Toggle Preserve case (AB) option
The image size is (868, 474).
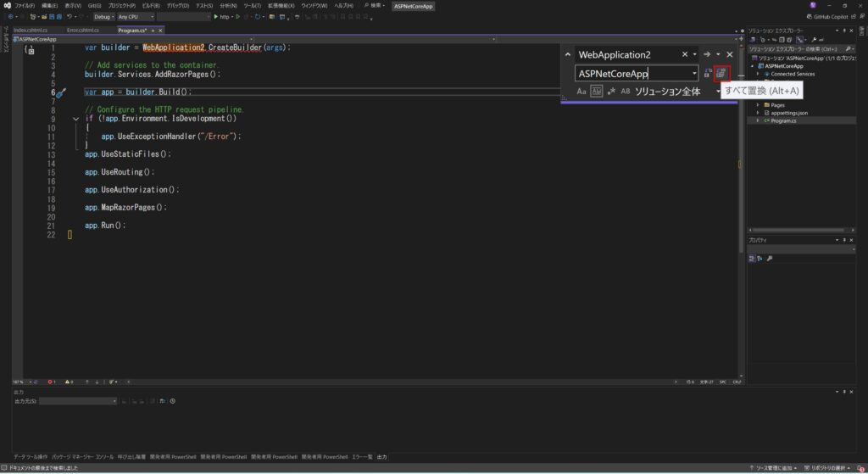click(x=626, y=92)
